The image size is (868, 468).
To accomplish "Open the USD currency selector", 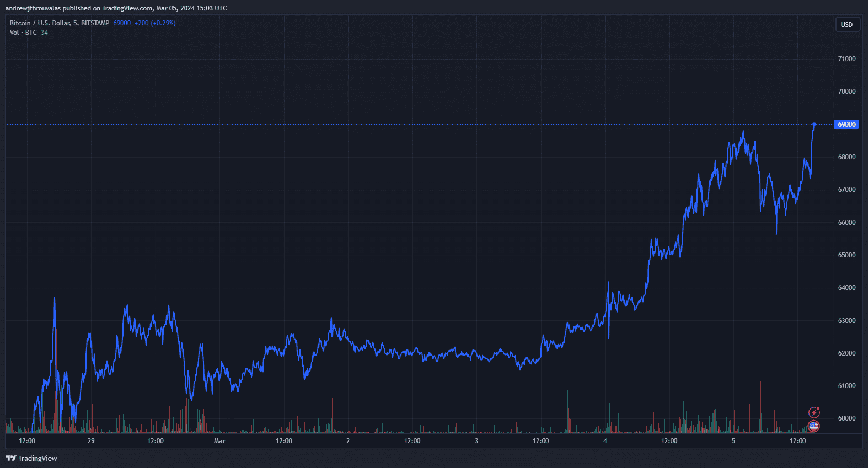I will tap(846, 25).
